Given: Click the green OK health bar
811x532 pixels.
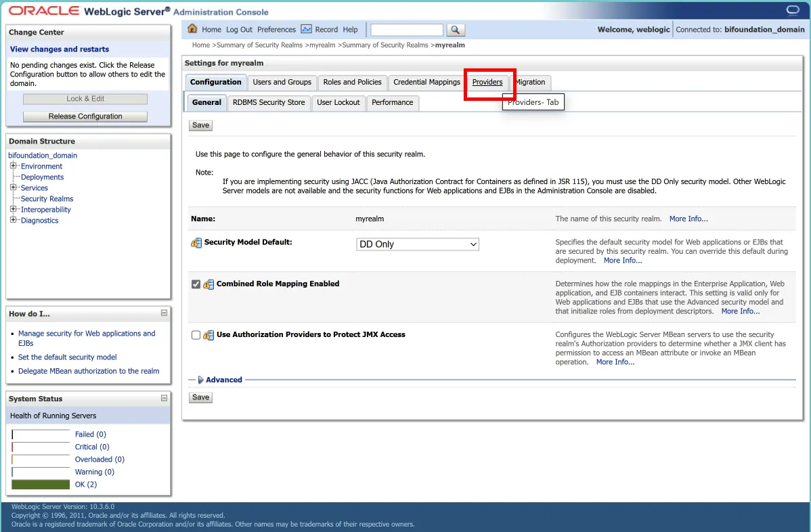Looking at the screenshot, I should pos(41,484).
